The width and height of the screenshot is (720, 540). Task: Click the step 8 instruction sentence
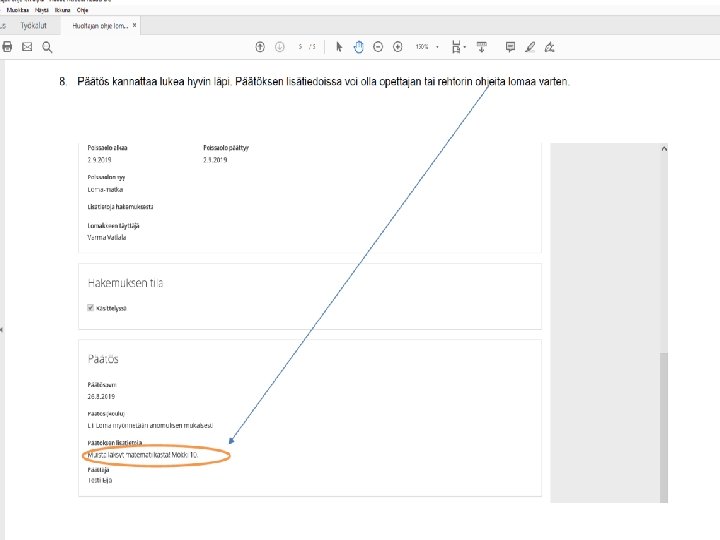323,82
